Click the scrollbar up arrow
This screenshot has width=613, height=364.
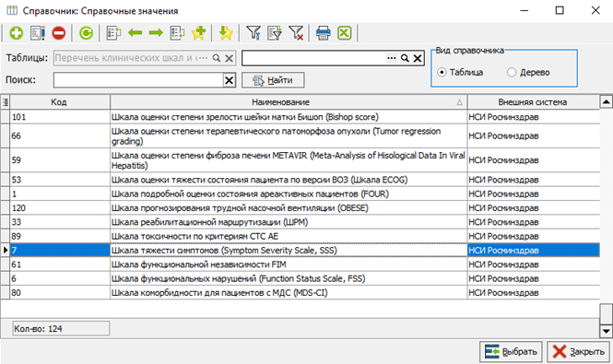(606, 102)
